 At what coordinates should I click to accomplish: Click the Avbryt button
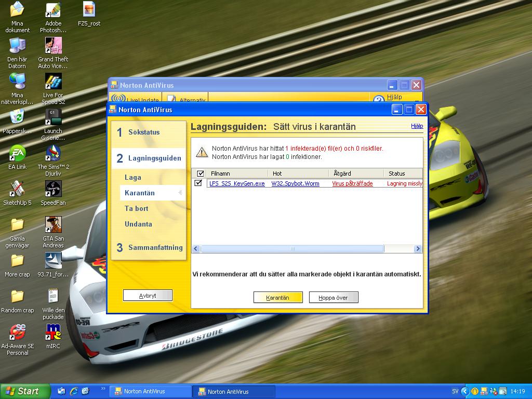(x=148, y=296)
